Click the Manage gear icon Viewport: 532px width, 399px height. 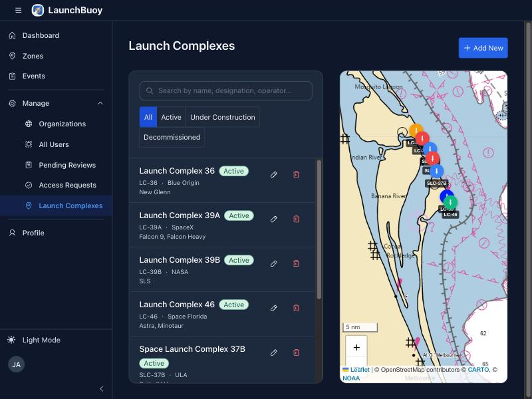(x=12, y=103)
